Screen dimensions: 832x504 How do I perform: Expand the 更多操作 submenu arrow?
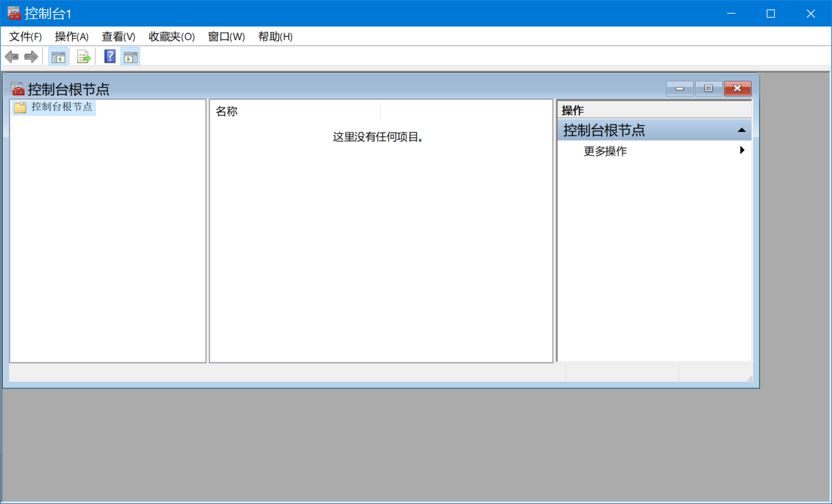tap(742, 151)
